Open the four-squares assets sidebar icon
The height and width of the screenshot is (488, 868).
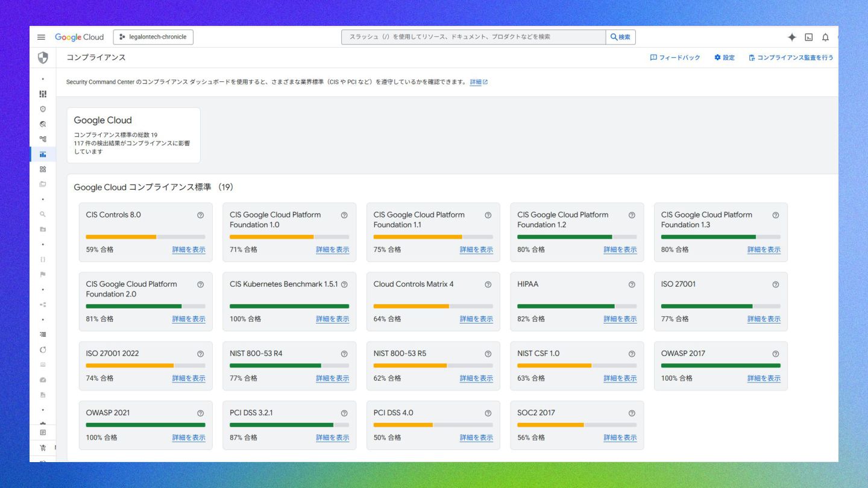click(x=43, y=169)
